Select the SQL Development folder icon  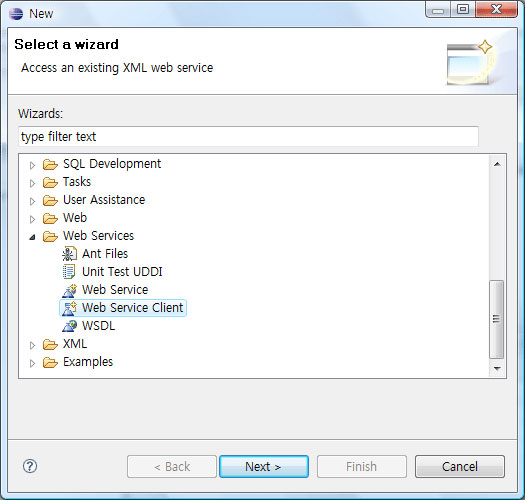(50, 164)
